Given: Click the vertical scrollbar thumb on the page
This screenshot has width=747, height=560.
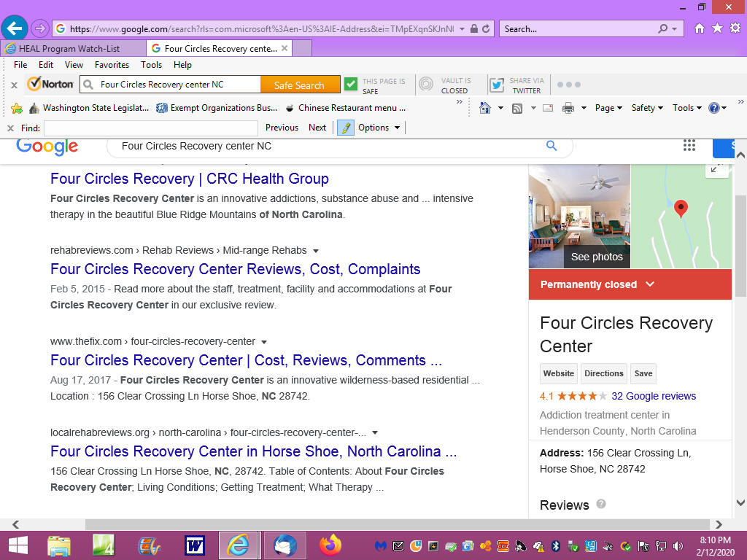Looking at the screenshot, I should pos(740,246).
